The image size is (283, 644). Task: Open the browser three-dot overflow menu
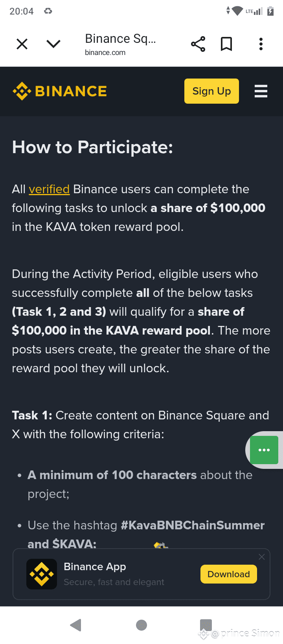261,44
